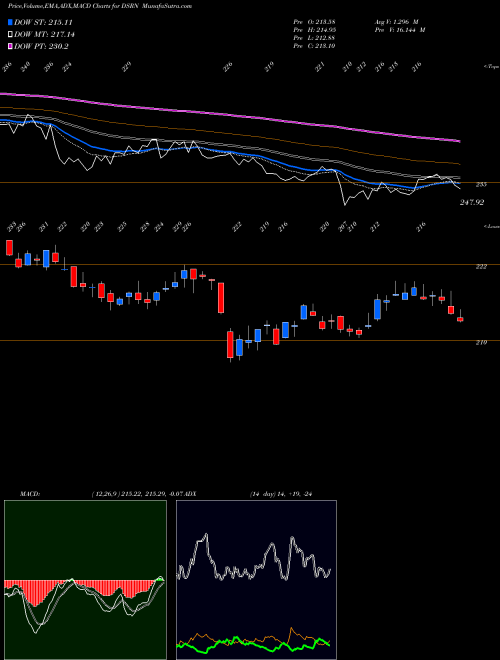This screenshot has width=500, height=660.
Task: Open the ADX indicator panel
Action: pos(256,580)
